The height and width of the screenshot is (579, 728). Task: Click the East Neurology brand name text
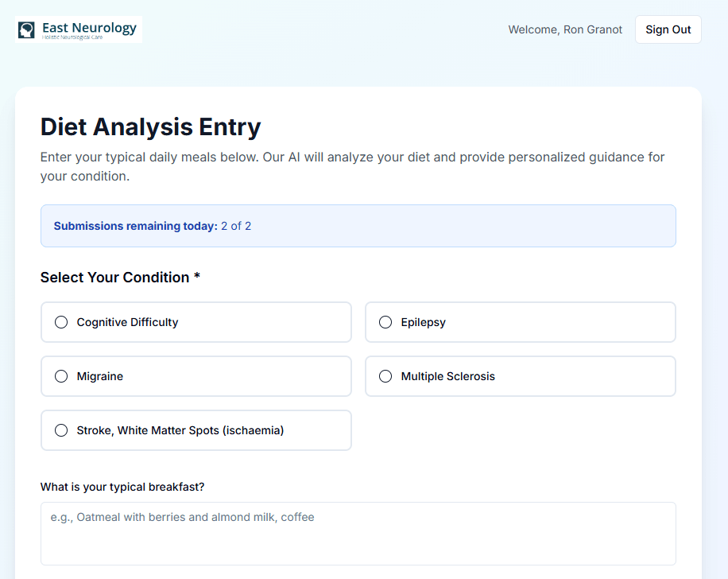[89, 27]
